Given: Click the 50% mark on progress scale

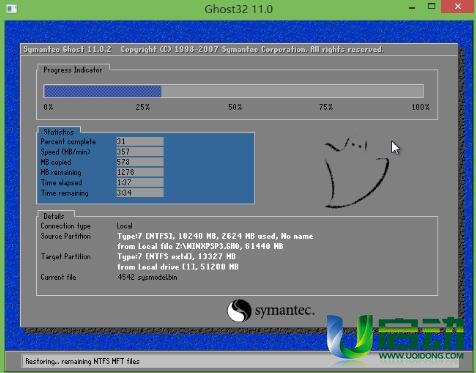Looking at the screenshot, I should tap(235, 107).
